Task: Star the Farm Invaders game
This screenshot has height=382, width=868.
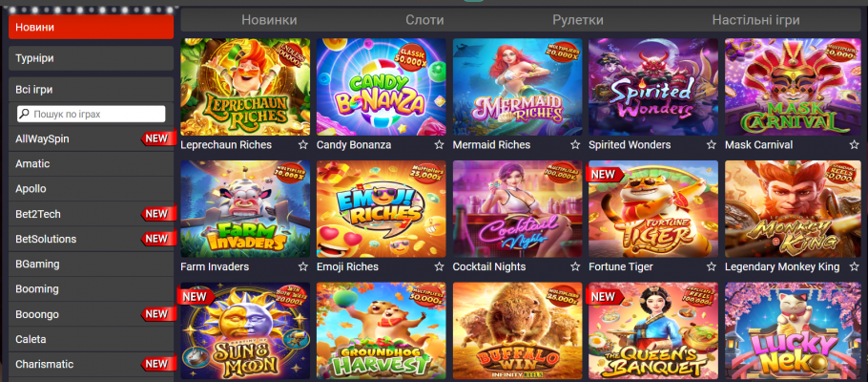Action: point(302,266)
